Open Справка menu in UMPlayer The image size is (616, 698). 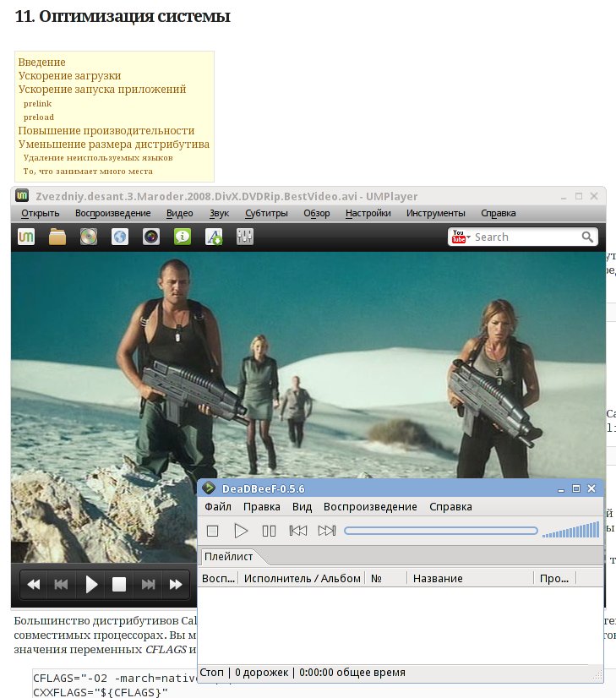pos(498,213)
